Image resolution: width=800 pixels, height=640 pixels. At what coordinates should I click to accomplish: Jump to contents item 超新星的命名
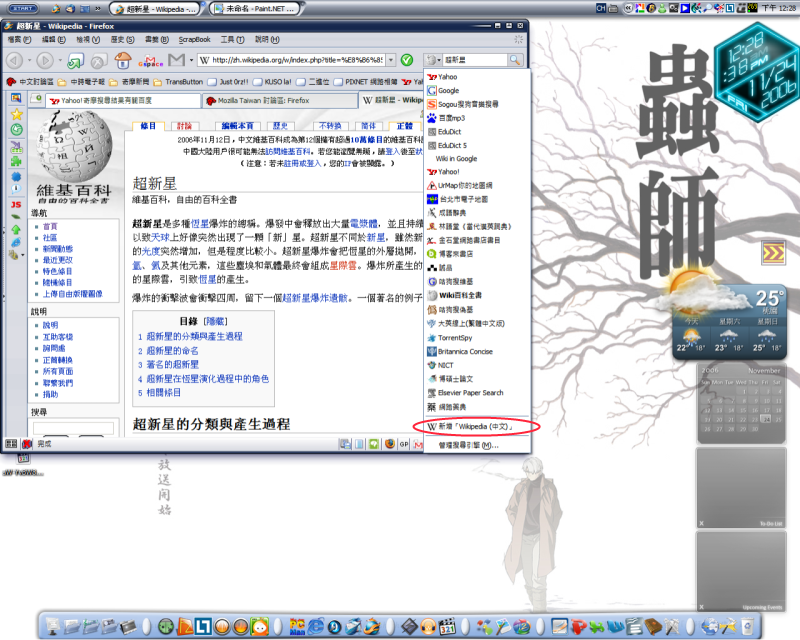click(172, 351)
